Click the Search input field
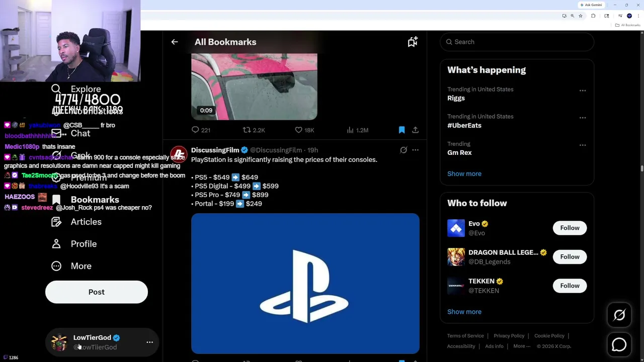This screenshot has width=644, height=362. 517,42
